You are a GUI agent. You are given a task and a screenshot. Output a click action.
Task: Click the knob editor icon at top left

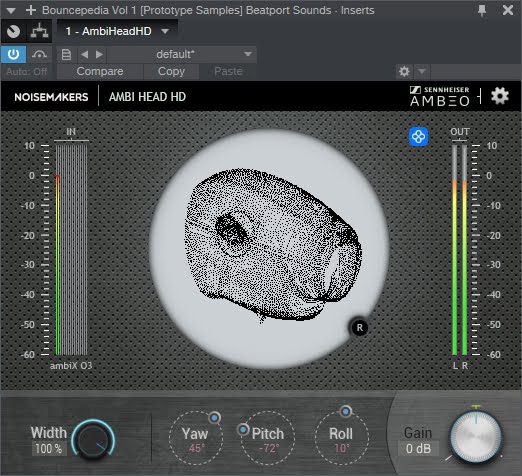point(13,31)
